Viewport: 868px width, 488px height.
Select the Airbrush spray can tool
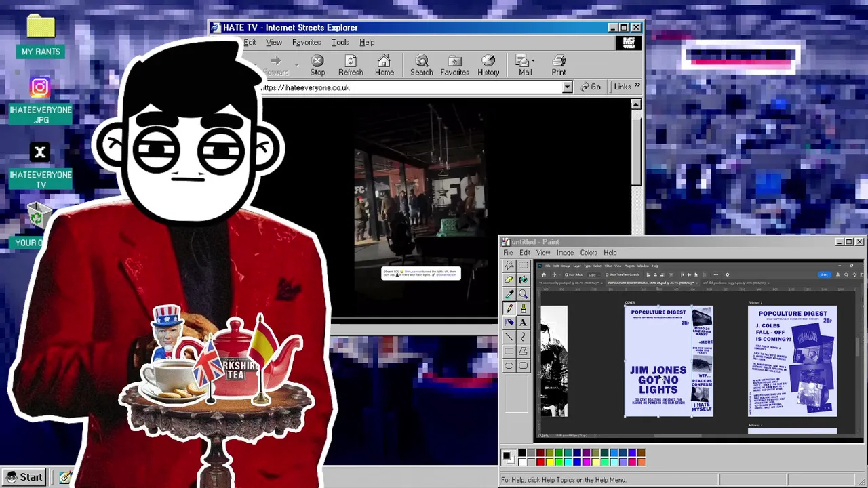tap(509, 322)
